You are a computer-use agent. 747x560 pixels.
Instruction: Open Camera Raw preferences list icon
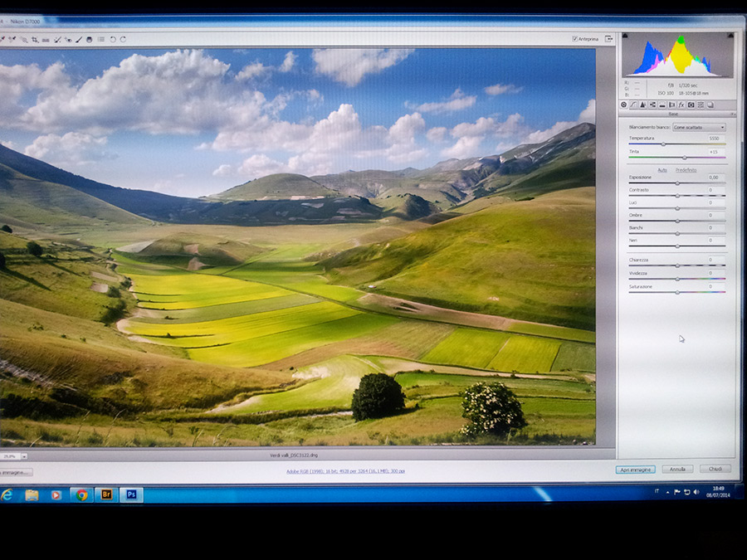coord(101,39)
